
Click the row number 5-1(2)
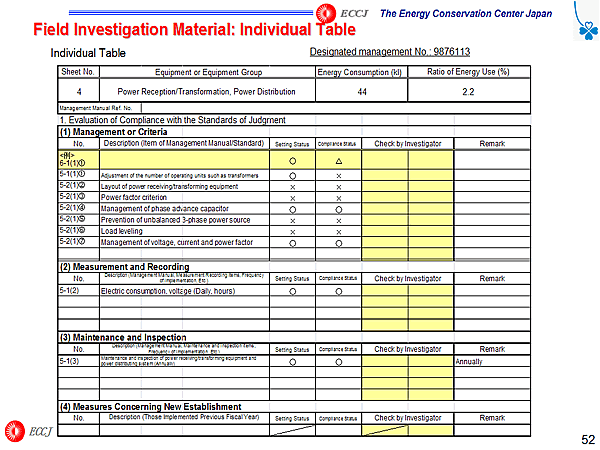coord(69,290)
